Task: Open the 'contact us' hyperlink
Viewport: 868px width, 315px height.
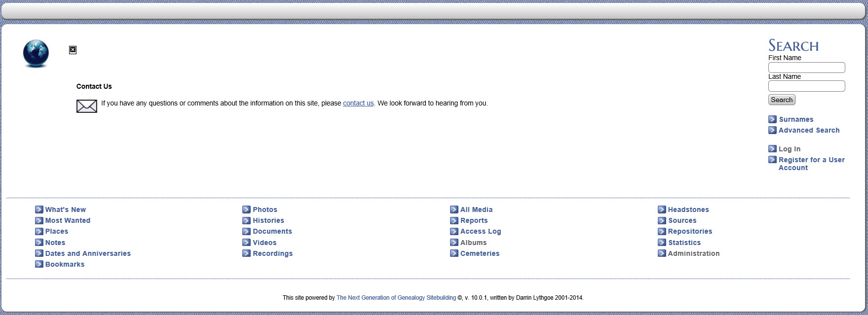Action: [x=358, y=103]
